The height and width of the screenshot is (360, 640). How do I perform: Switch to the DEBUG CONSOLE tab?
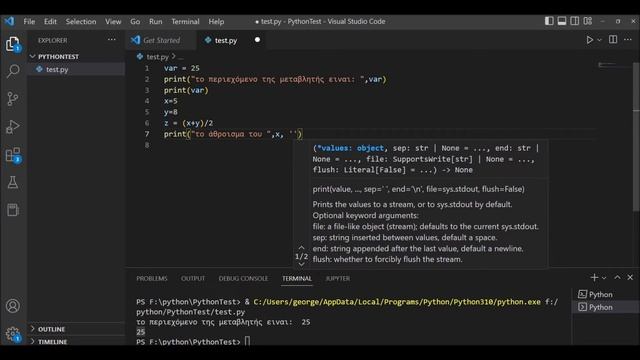coord(243,278)
